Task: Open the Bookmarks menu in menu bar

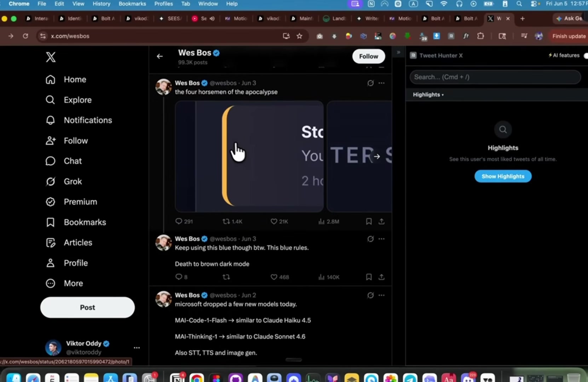Action: pyautogui.click(x=132, y=4)
